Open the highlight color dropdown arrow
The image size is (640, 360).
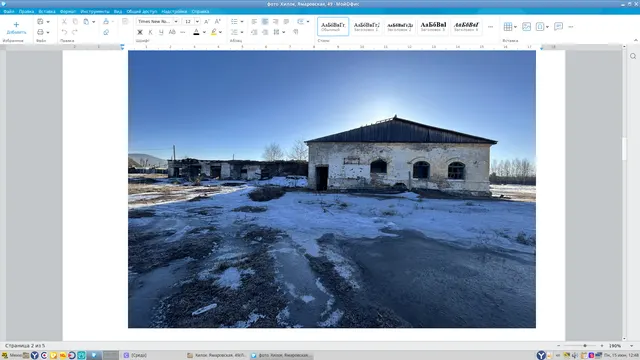tap(220, 32)
